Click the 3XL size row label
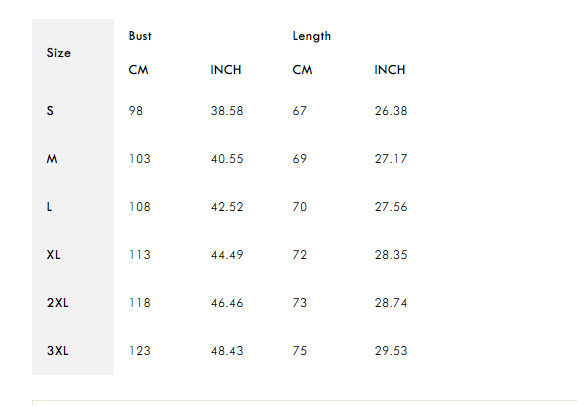 57,351
